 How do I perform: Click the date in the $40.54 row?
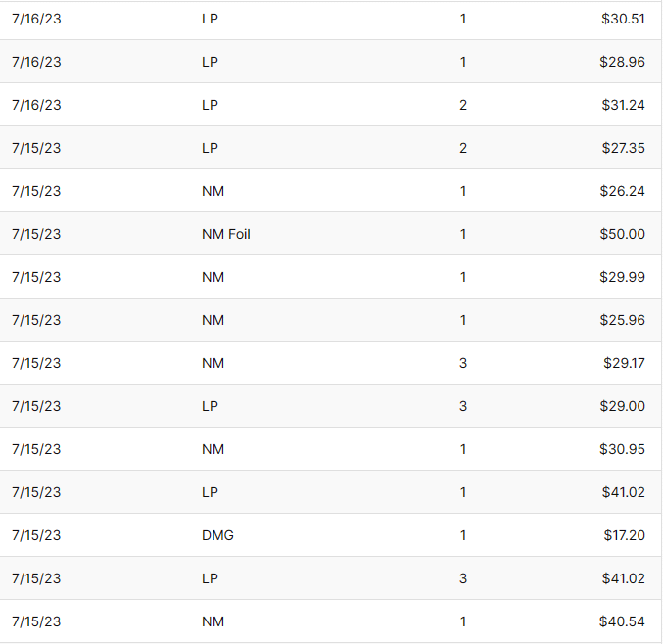click(x=36, y=621)
